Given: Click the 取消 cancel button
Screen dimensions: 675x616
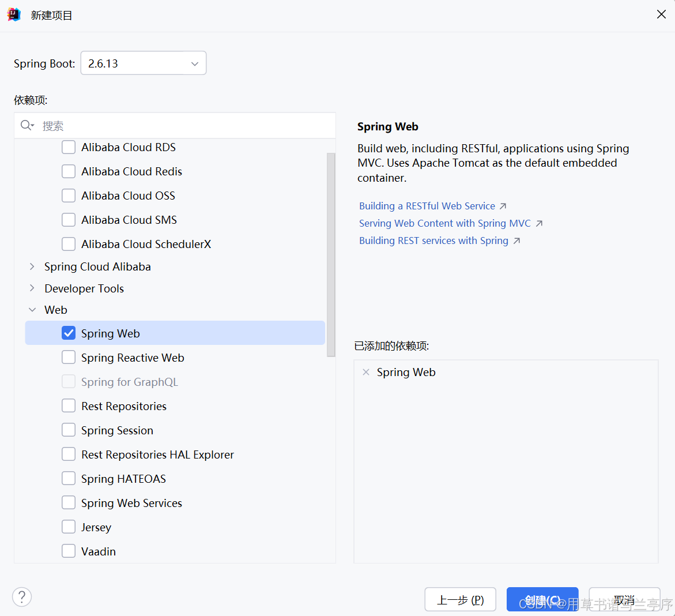Looking at the screenshot, I should point(624,600).
